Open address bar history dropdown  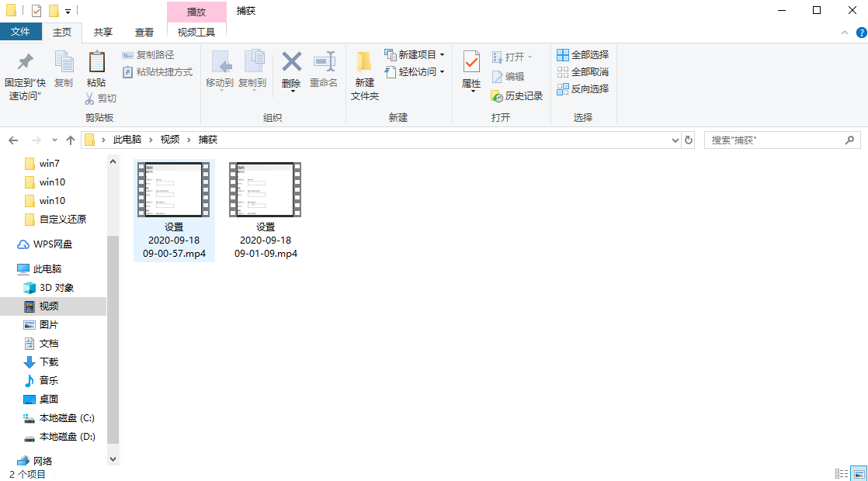[675, 140]
